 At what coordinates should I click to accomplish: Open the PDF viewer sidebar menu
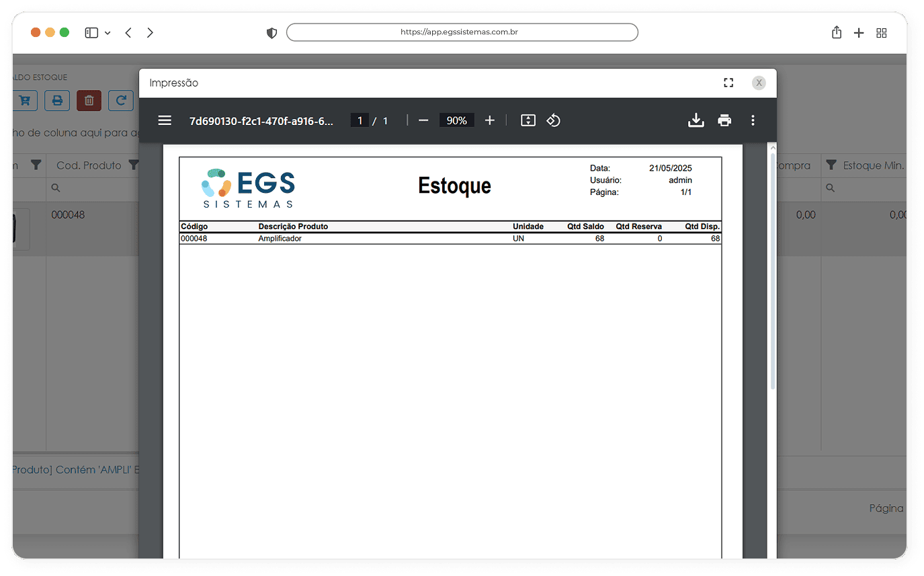(165, 120)
